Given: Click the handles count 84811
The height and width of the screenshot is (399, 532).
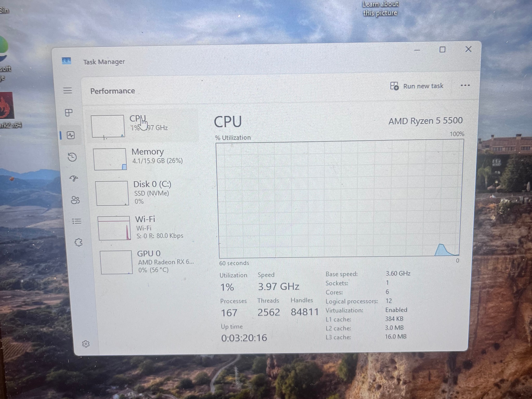Looking at the screenshot, I should pyautogui.click(x=305, y=312).
